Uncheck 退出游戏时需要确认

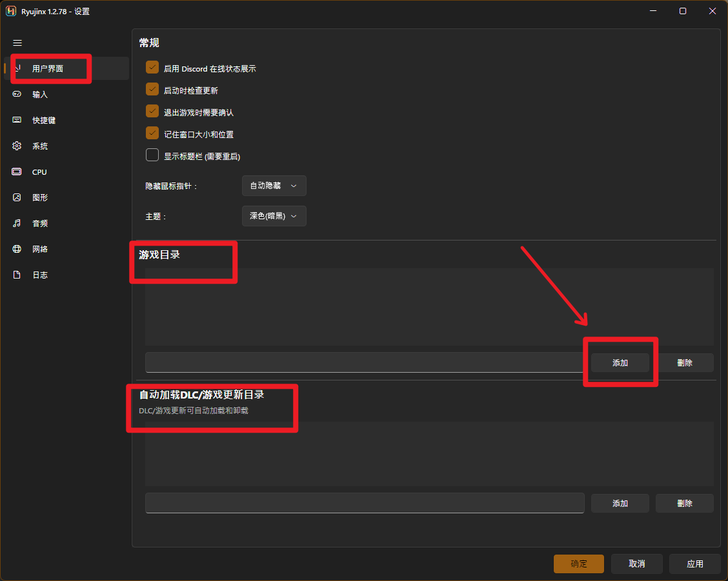(x=152, y=111)
